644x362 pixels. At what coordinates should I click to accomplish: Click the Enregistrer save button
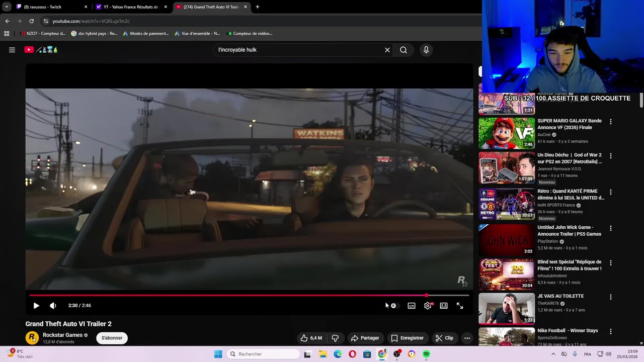(408, 338)
